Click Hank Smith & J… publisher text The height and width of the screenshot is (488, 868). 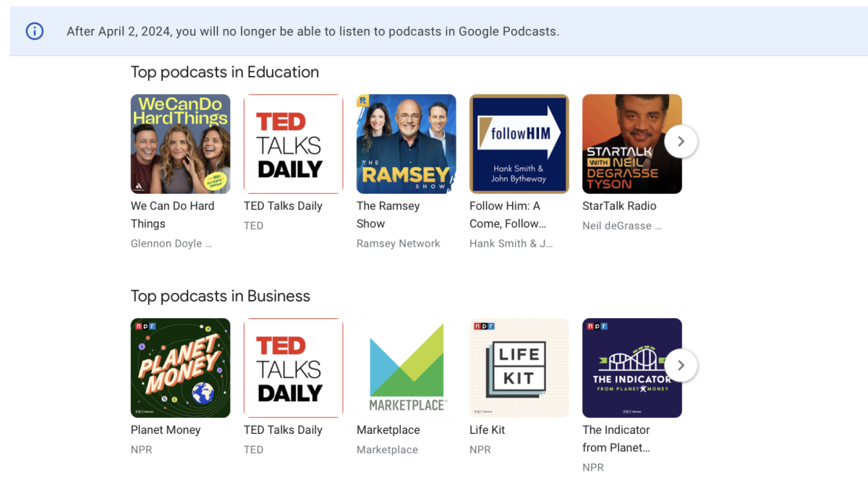(x=511, y=244)
